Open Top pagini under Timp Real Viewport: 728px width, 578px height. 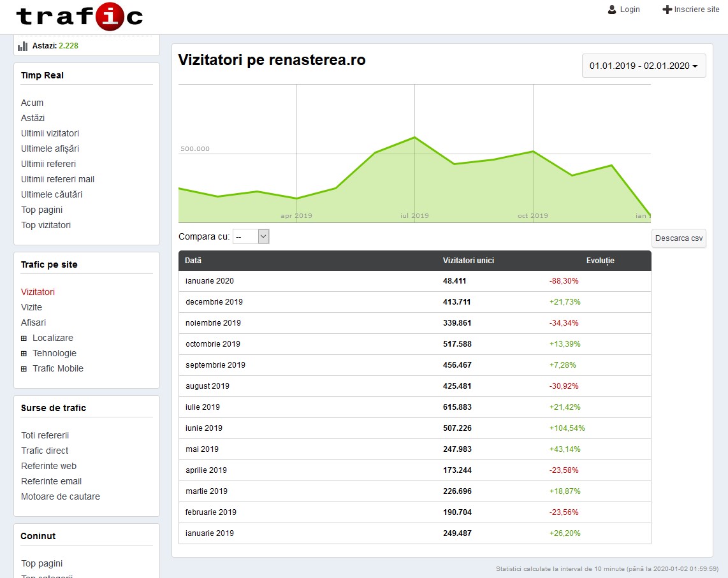point(41,210)
